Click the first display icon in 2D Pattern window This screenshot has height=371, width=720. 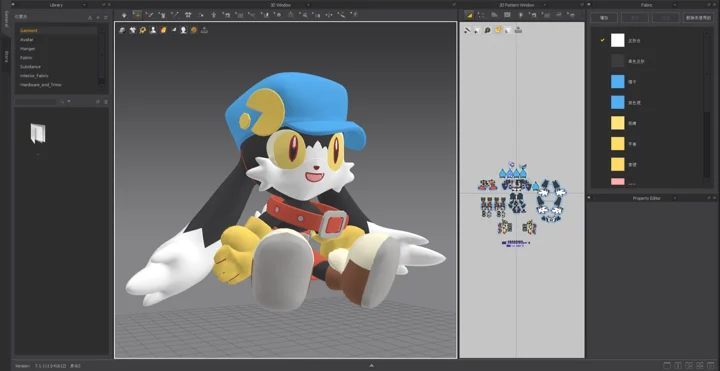(467, 30)
